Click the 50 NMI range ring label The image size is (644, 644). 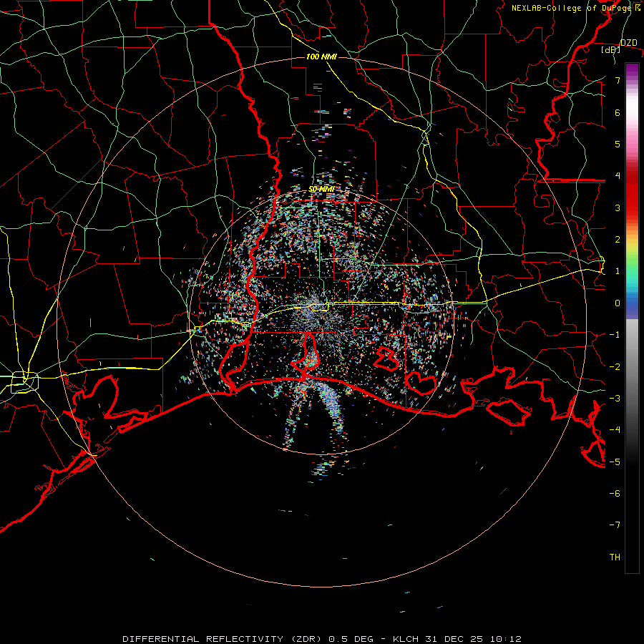[321, 189]
